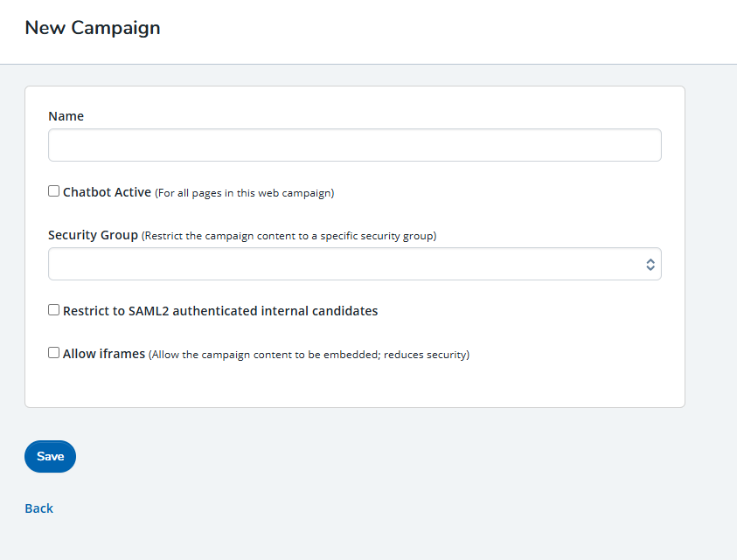737x560 pixels.
Task: Focus the empty campaign name field
Action: point(354,144)
